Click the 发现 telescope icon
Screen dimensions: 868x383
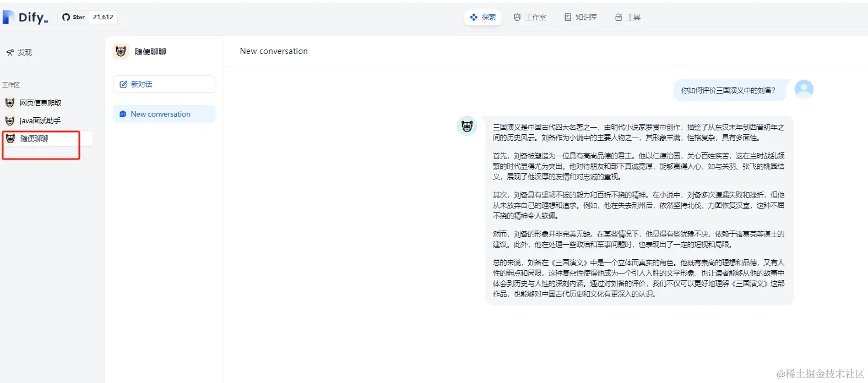(x=10, y=52)
